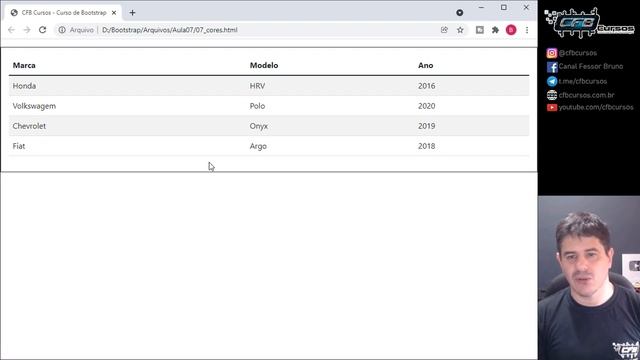The width and height of the screenshot is (640, 360).
Task: Click the Ano column header
Action: (425, 65)
